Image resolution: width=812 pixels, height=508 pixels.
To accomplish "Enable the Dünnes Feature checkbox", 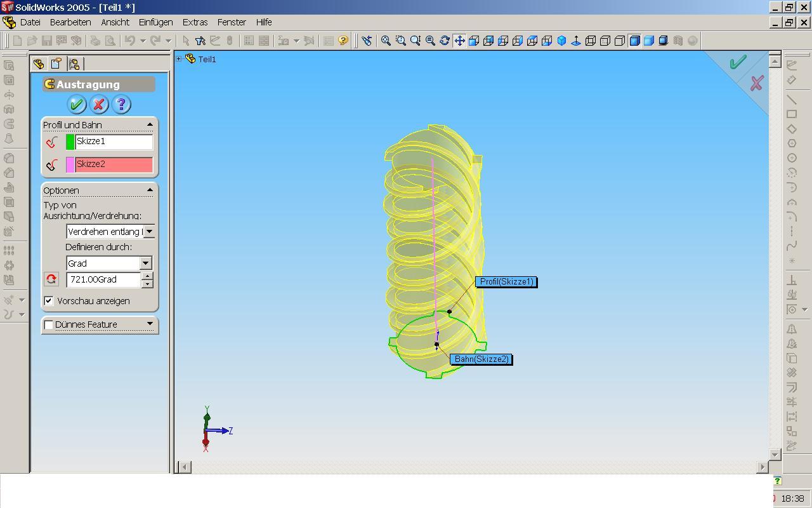I will click(x=49, y=324).
